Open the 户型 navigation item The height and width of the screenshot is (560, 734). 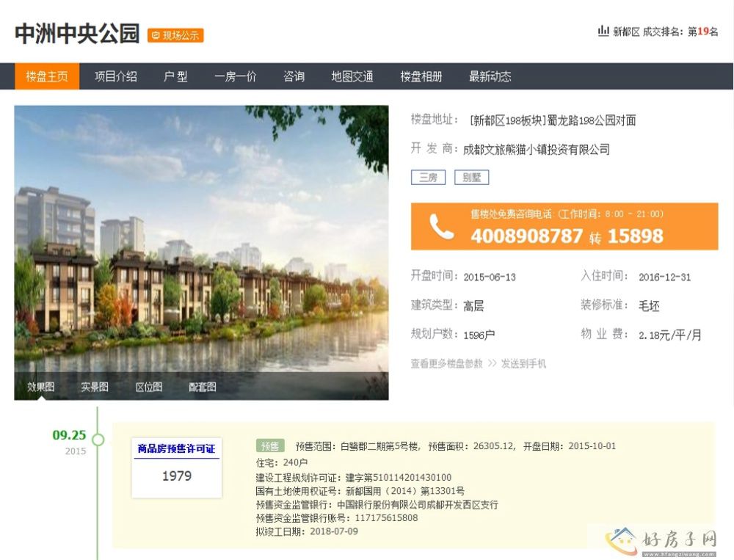pos(175,76)
